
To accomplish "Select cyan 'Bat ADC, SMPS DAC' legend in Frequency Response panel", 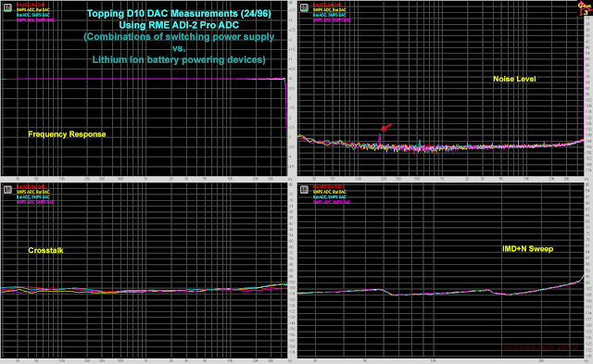I will tap(33, 15).
